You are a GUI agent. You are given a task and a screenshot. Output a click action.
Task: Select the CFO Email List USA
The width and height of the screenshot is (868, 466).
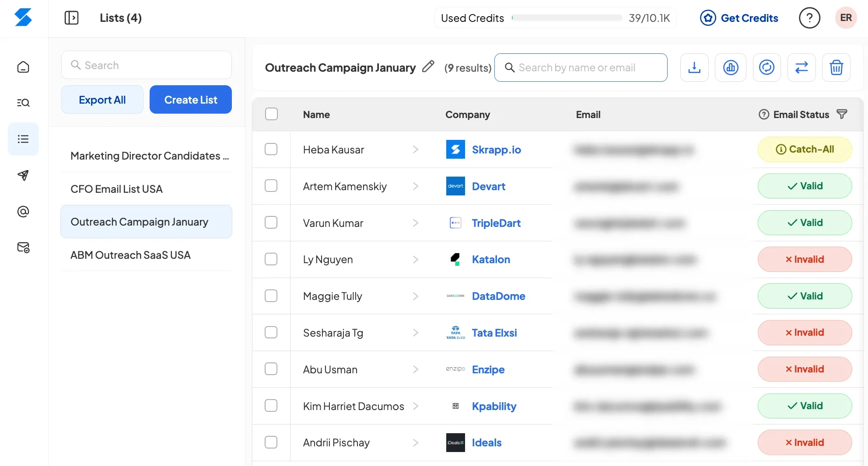coord(116,189)
